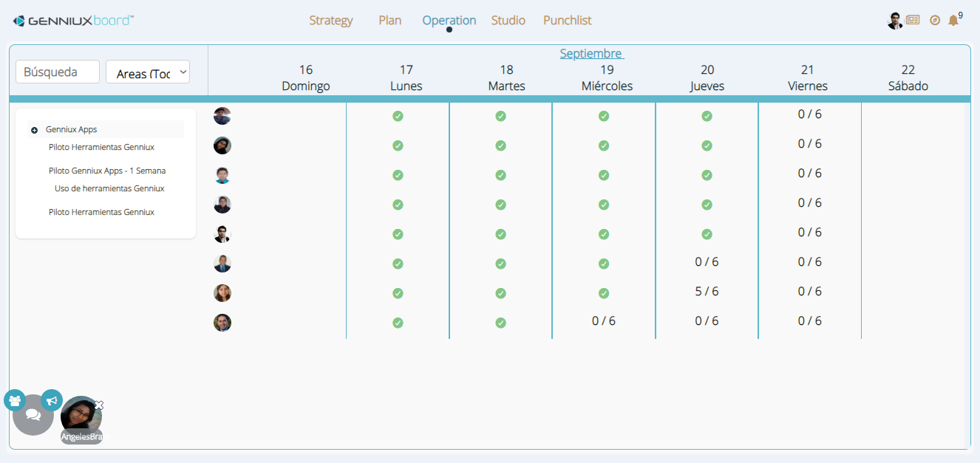Open the user profile avatar in header

(x=895, y=21)
